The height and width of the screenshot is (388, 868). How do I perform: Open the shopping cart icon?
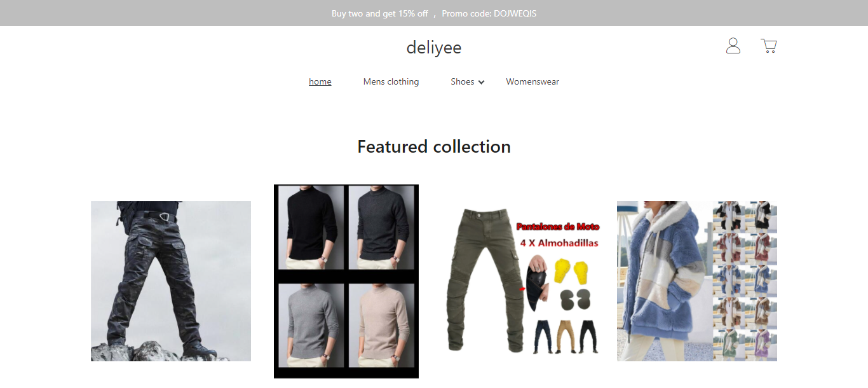769,46
